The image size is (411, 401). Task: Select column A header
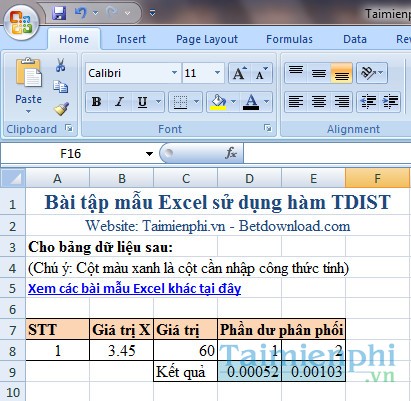tap(57, 179)
